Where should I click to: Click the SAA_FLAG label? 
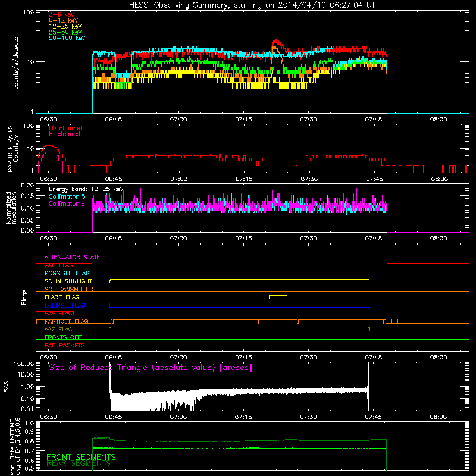tap(58, 314)
